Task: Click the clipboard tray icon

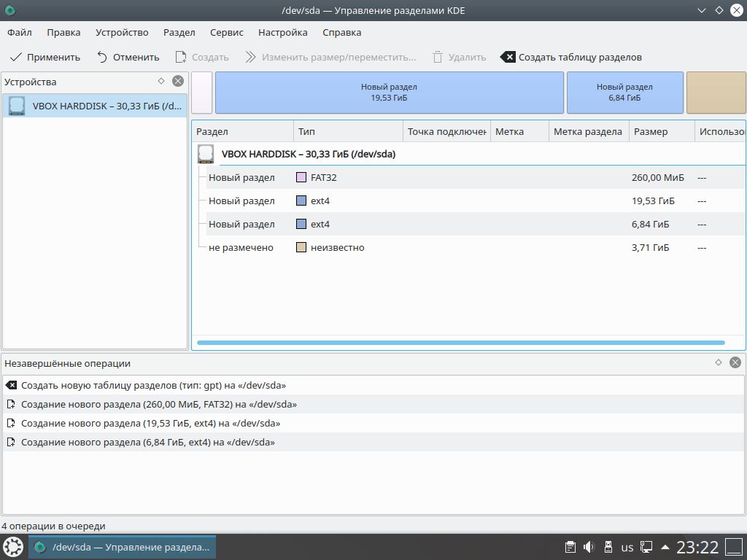Action: pos(570,547)
